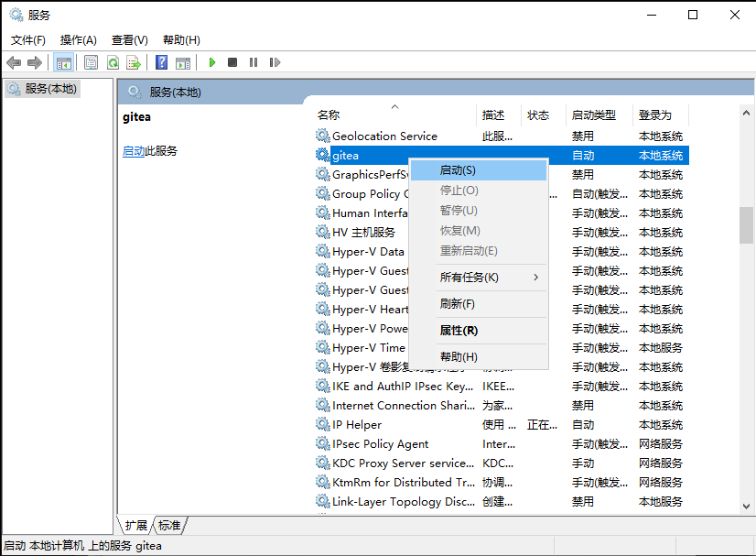The height and width of the screenshot is (556, 756).
Task: Choose 属性(R) in the context menu
Action: (479, 331)
